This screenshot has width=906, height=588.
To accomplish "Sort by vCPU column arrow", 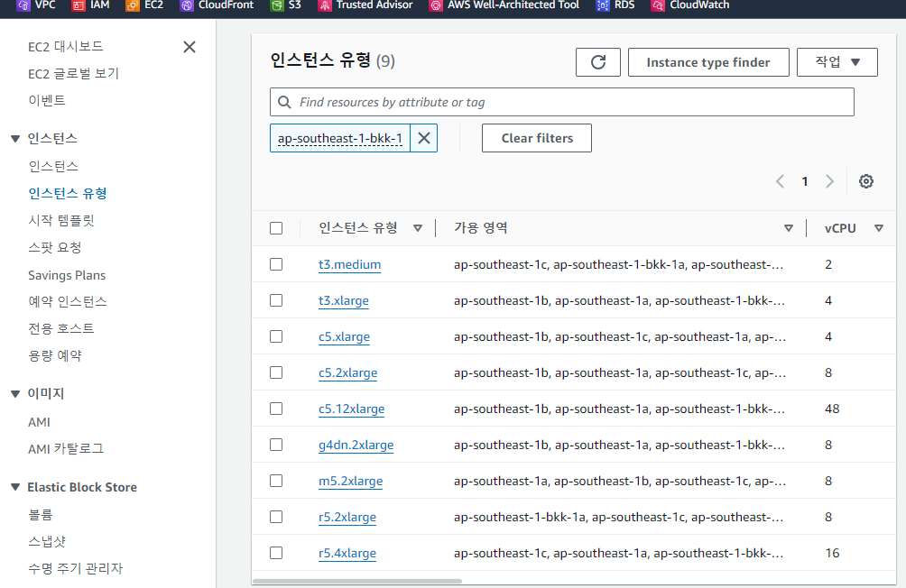I will point(879,228).
